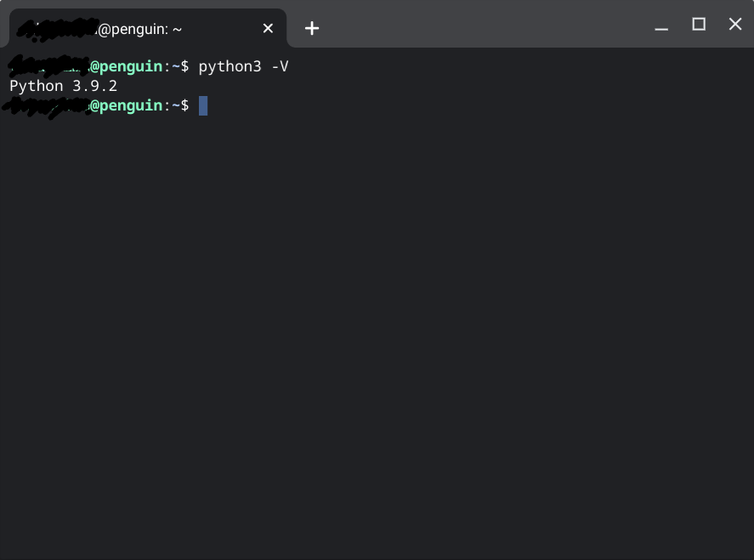The image size is (754, 560).
Task: Open a new terminal tab
Action: tap(312, 28)
